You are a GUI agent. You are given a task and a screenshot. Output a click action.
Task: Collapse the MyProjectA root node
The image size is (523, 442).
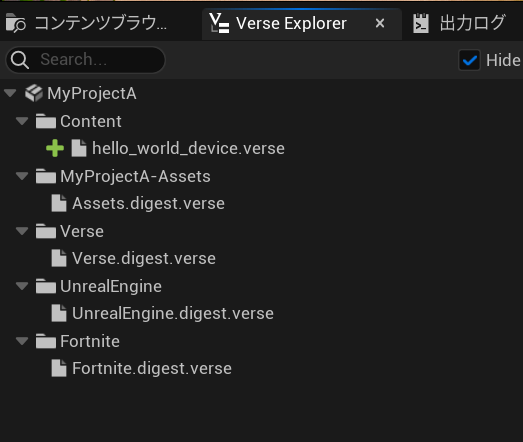(10, 93)
